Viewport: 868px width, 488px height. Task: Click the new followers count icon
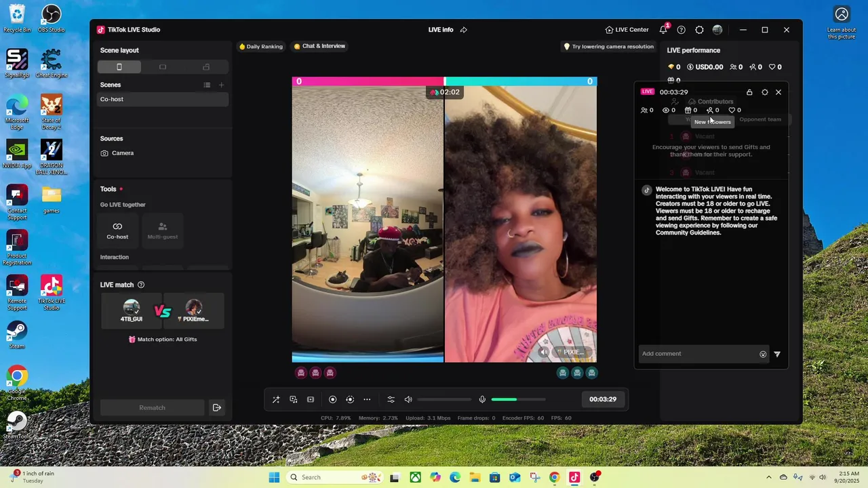pos(713,110)
